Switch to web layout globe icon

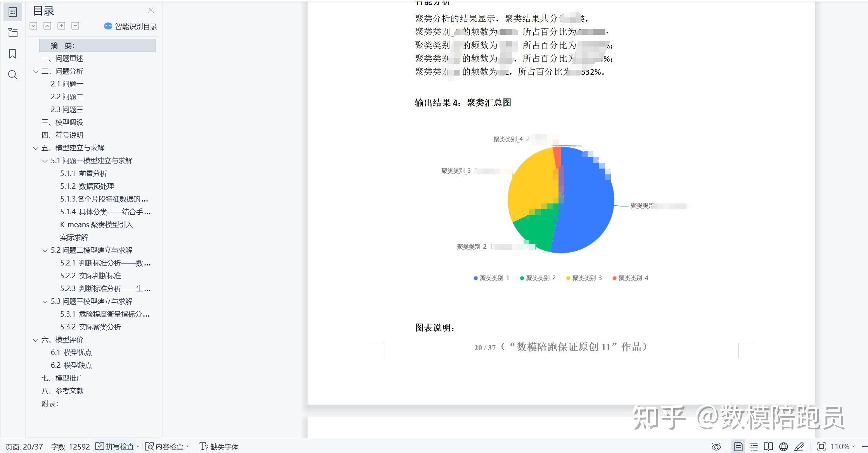(783, 447)
